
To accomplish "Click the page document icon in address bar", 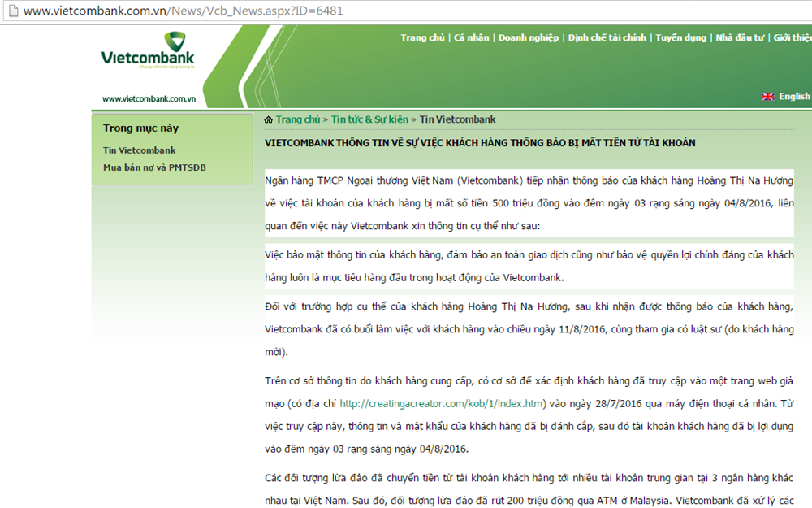I will click(14, 11).
